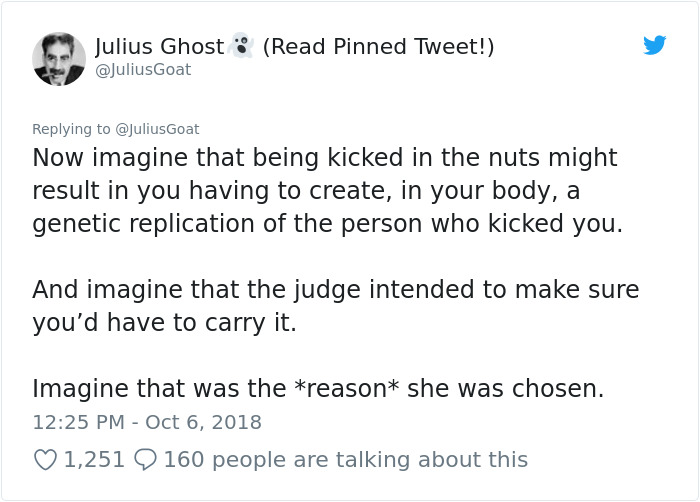Click the line "Imagine that was the *reason*"

pos(318,388)
